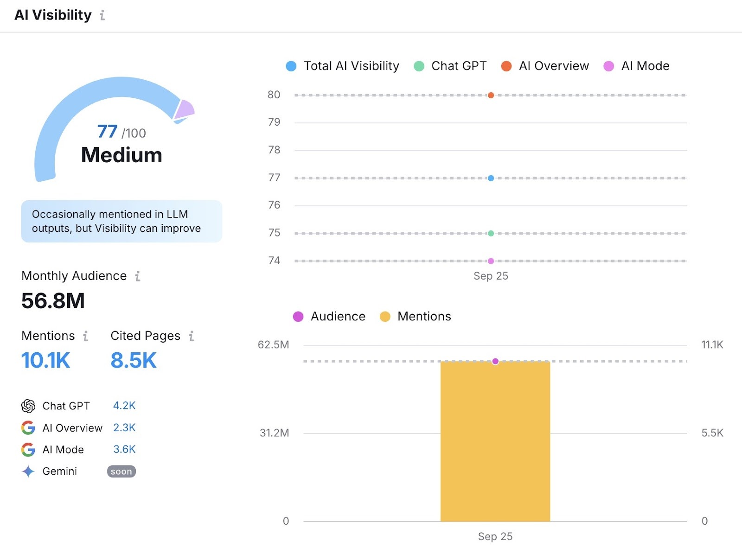The height and width of the screenshot is (560, 742).
Task: Open the 4.2K Chat GPT mentions link
Action: [124, 405]
